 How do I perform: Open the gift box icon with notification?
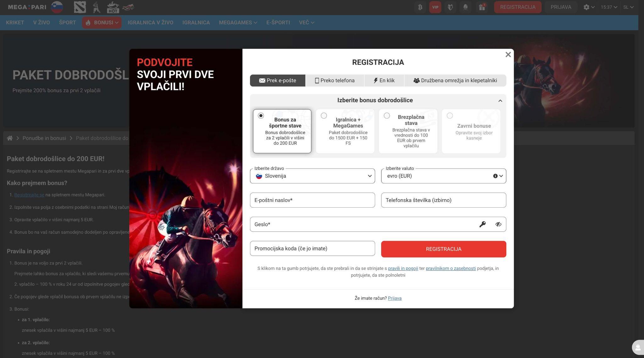click(x=482, y=7)
